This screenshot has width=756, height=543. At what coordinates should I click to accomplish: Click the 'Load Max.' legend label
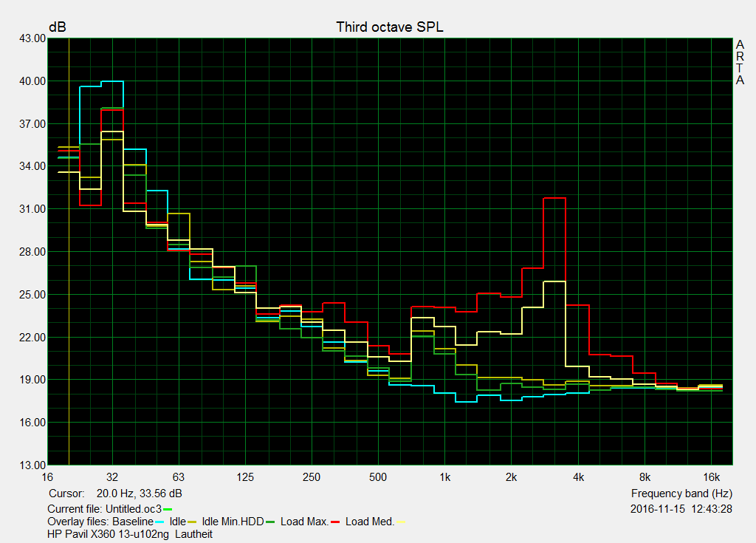[305, 522]
